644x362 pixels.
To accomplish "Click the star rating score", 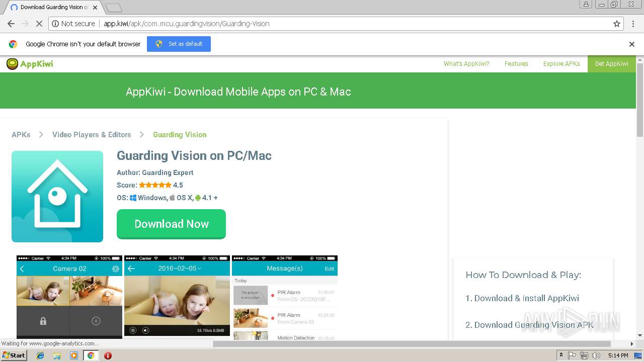I will tap(155, 185).
